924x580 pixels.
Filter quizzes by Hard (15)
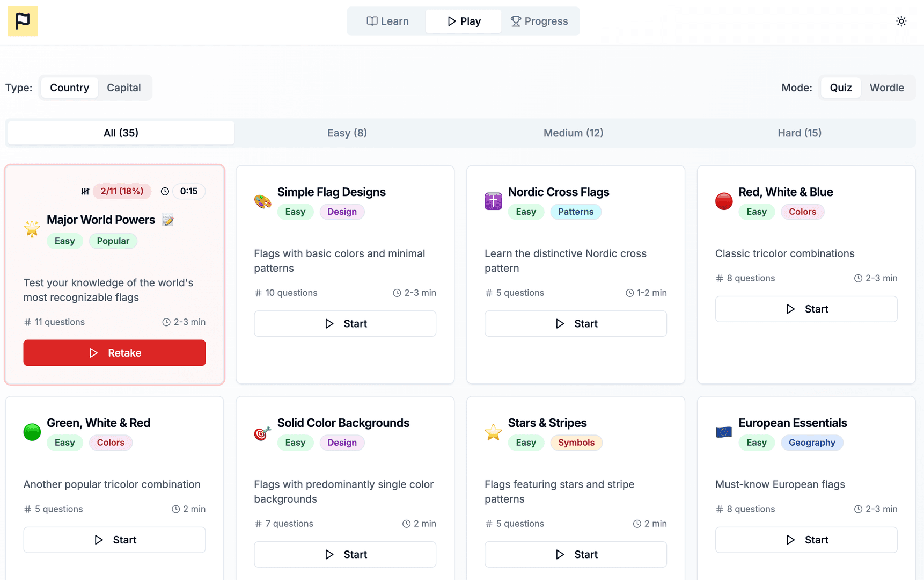click(799, 133)
